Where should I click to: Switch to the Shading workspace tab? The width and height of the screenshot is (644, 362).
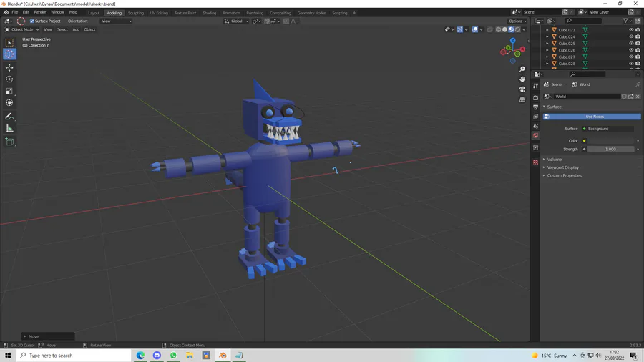(210, 13)
